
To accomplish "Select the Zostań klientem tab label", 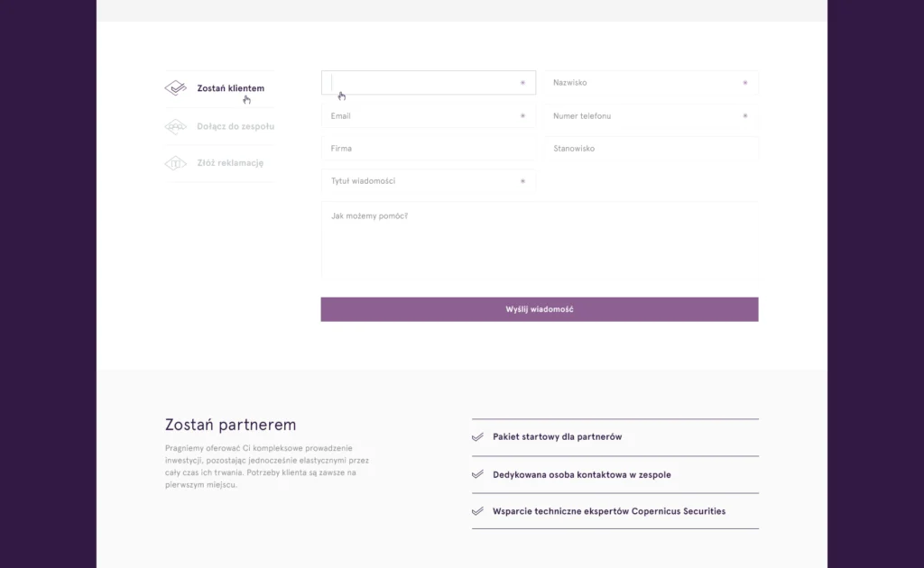I will coord(230,88).
